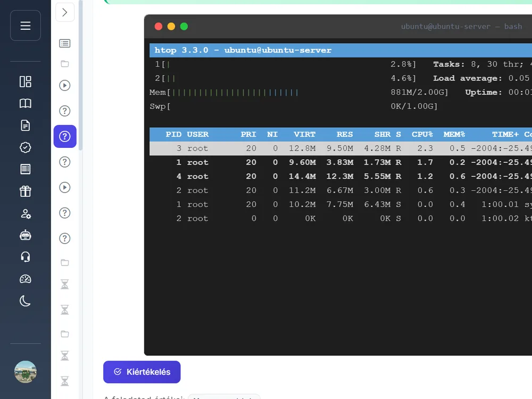This screenshot has width=532, height=399.
Task: Click the headset support icon
Action: (26, 257)
